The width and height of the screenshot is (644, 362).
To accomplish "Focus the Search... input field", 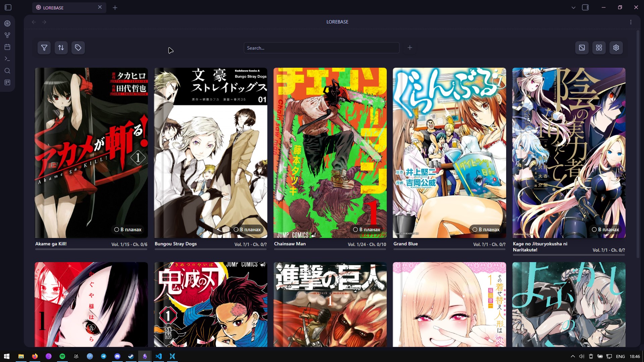I will 321,48.
